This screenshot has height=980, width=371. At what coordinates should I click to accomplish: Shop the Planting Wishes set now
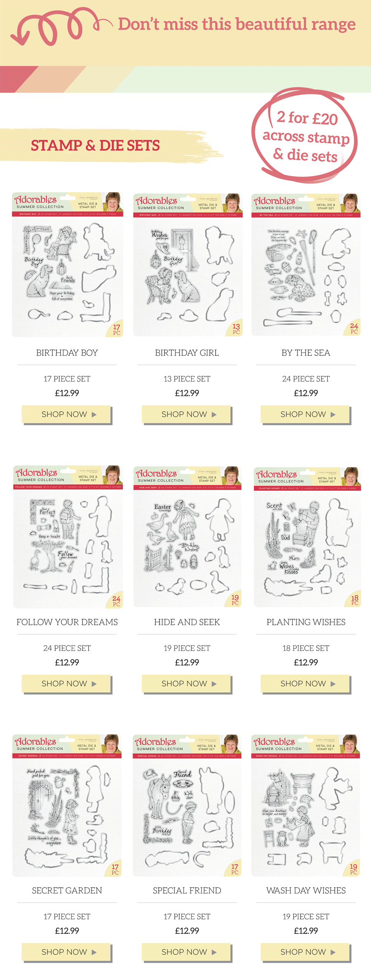click(305, 684)
